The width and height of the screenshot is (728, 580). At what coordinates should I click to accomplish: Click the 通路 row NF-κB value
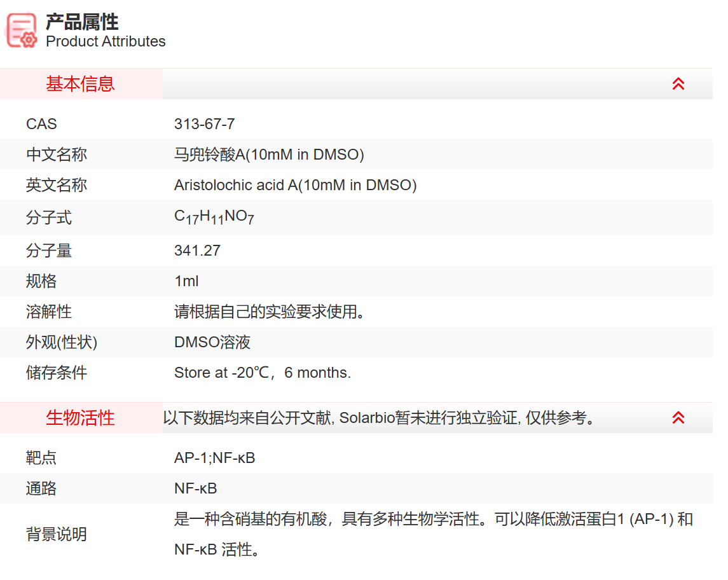coord(195,488)
